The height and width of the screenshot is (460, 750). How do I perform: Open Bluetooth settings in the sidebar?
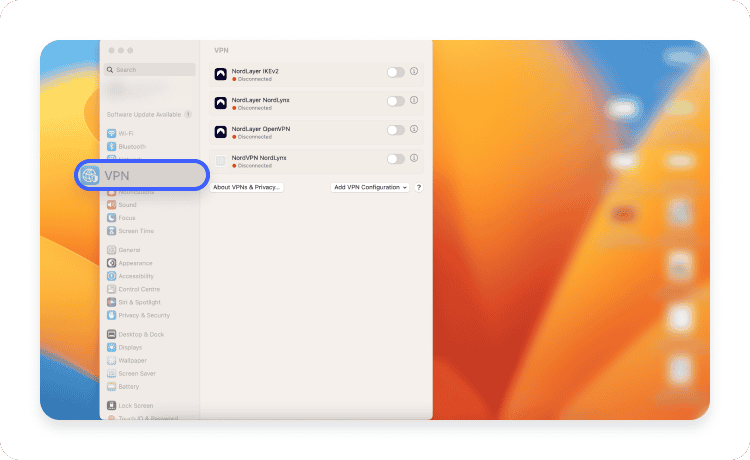126,146
